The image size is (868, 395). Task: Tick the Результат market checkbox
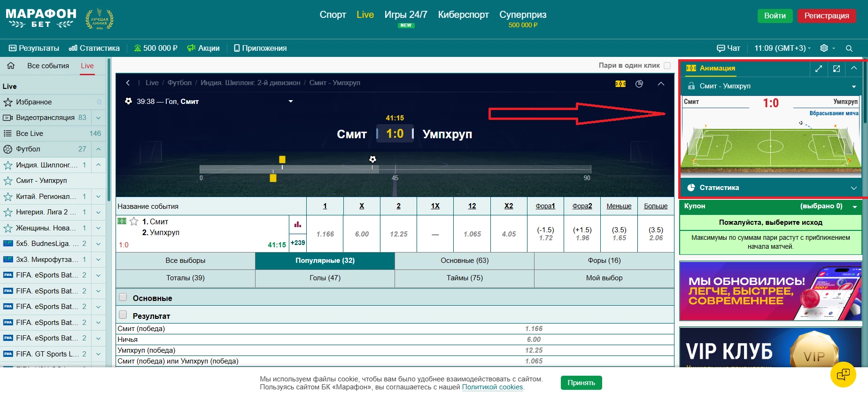123,315
